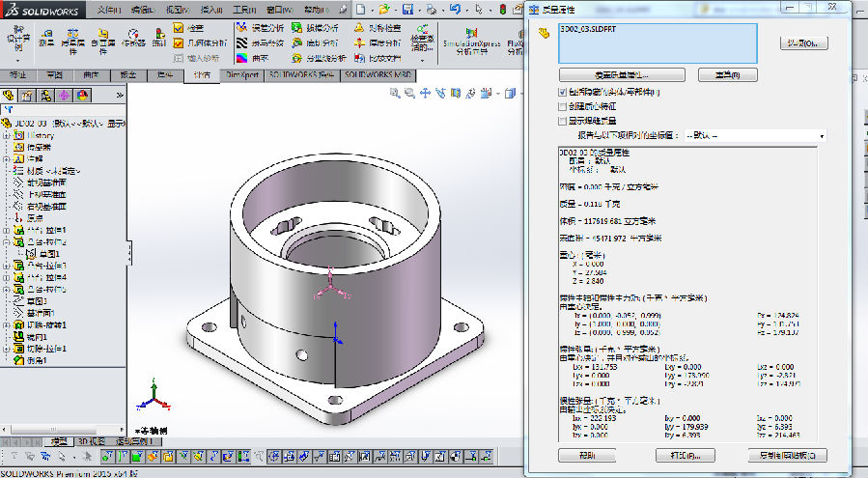Click the Recalculate button

pos(726,74)
